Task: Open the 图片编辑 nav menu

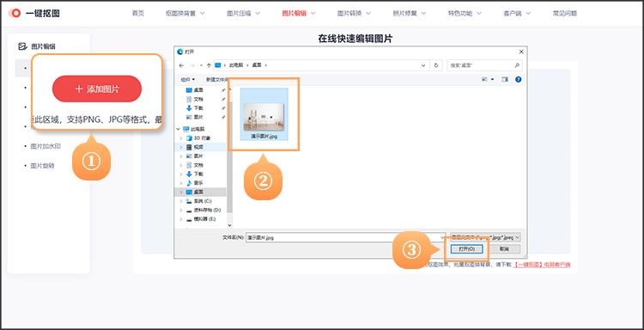Action: [x=299, y=13]
